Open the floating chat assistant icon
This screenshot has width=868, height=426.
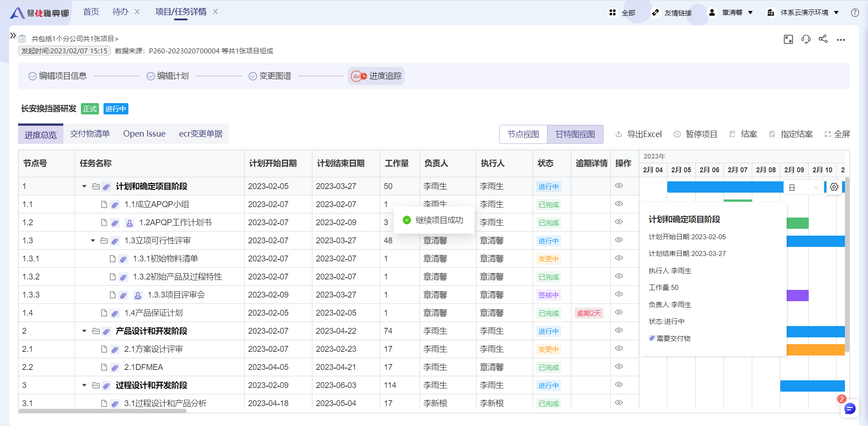[849, 409]
